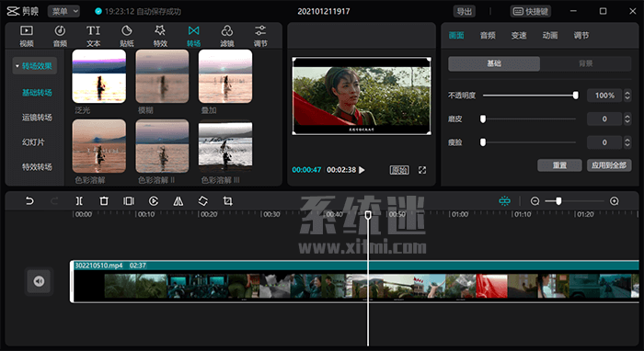The height and width of the screenshot is (351, 644).
Task: Open the 菜单 dropdown menu
Action: (x=63, y=11)
